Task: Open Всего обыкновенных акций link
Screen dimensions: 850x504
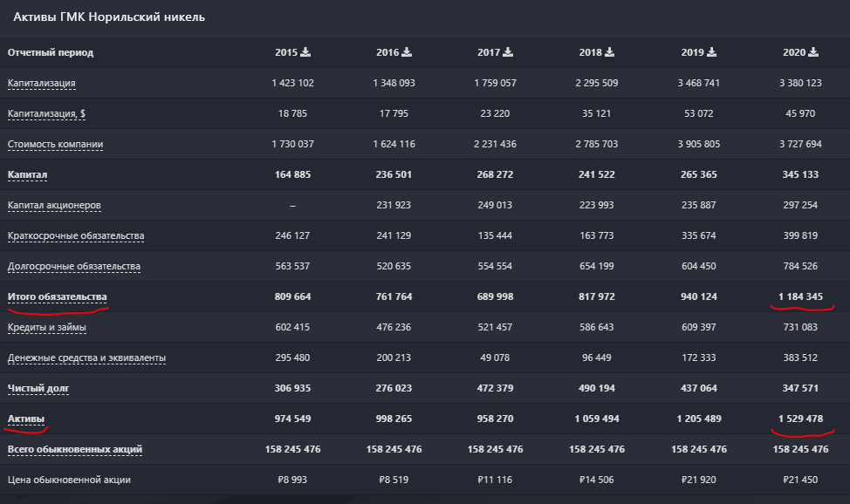Action: pos(74,449)
